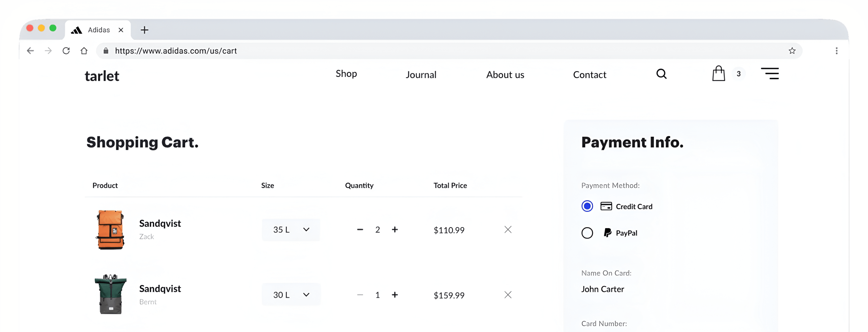Reload the page in the browser

click(x=66, y=51)
